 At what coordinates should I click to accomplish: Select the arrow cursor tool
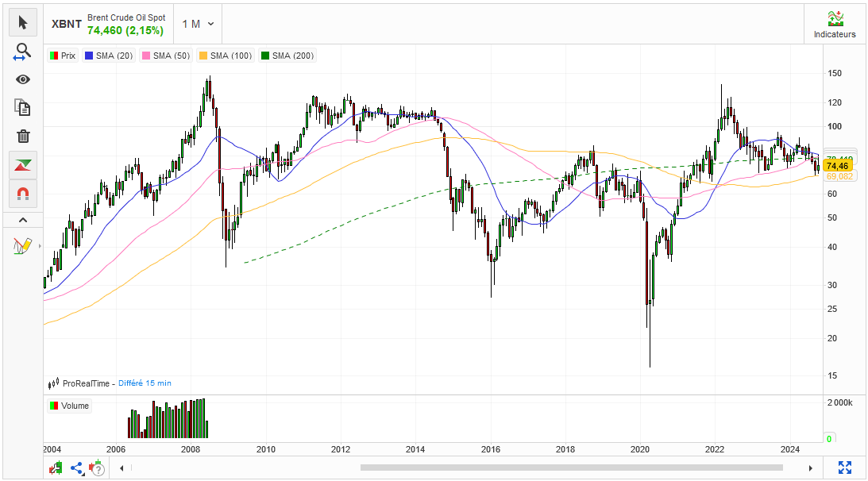tap(23, 22)
